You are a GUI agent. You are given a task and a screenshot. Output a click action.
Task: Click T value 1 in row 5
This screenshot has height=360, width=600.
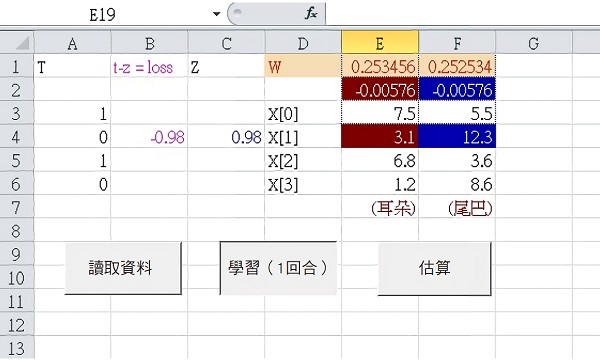(72, 160)
